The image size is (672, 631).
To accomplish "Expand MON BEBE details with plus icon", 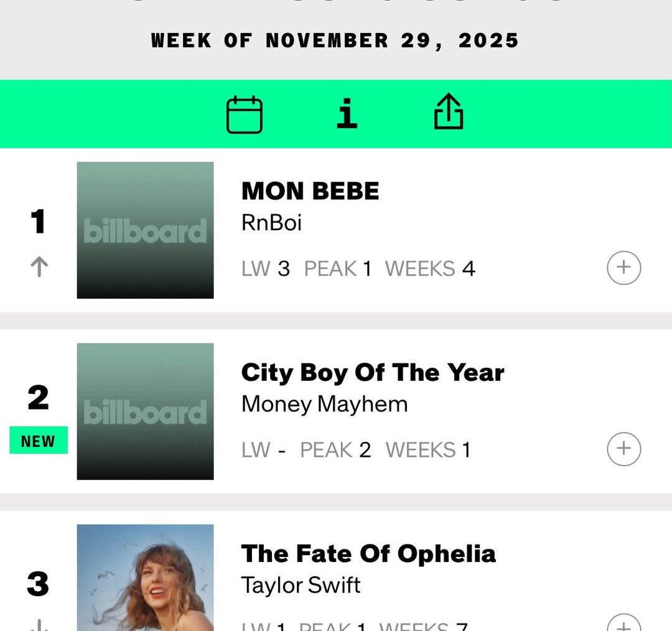I will [623, 268].
